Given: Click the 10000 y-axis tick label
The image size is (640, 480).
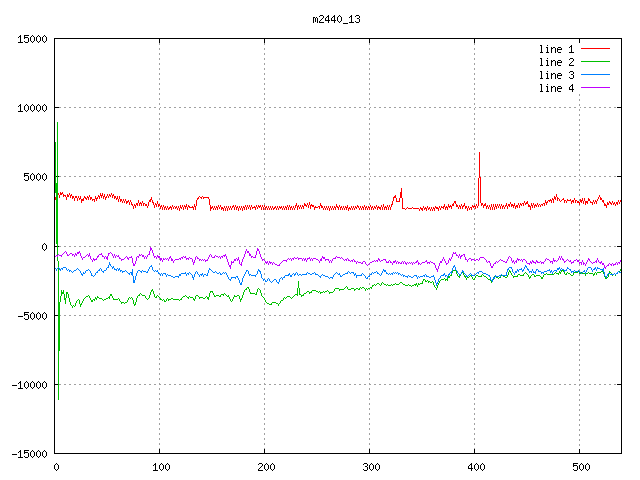Looking at the screenshot, I should tap(31, 108).
